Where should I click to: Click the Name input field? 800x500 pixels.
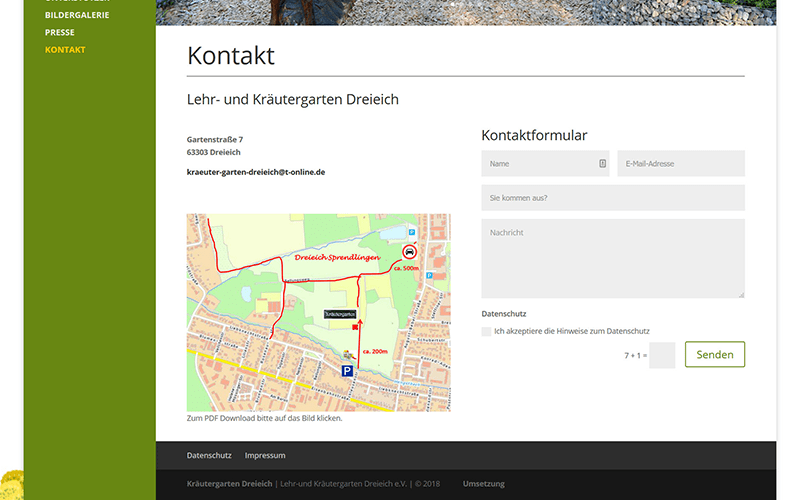pos(545,164)
